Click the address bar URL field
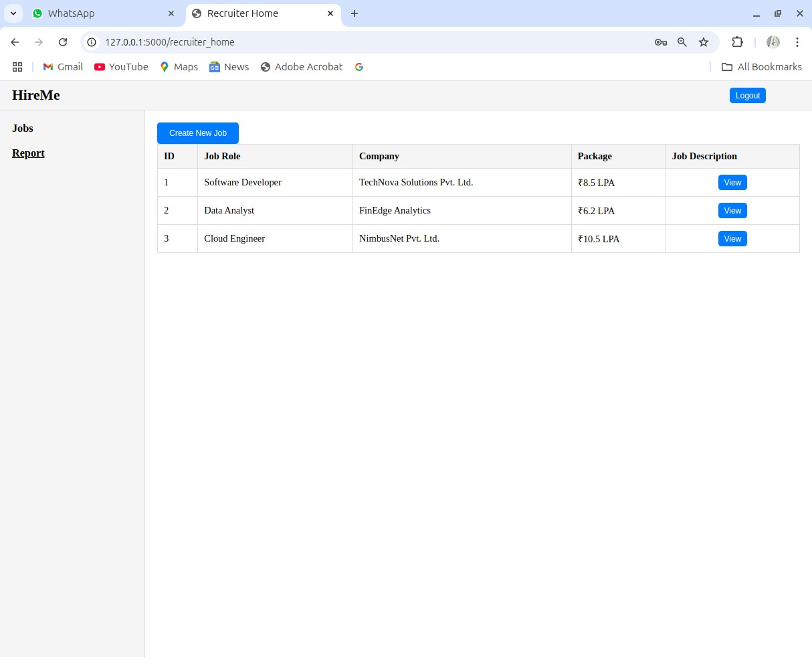This screenshot has height=664, width=812. [x=375, y=42]
